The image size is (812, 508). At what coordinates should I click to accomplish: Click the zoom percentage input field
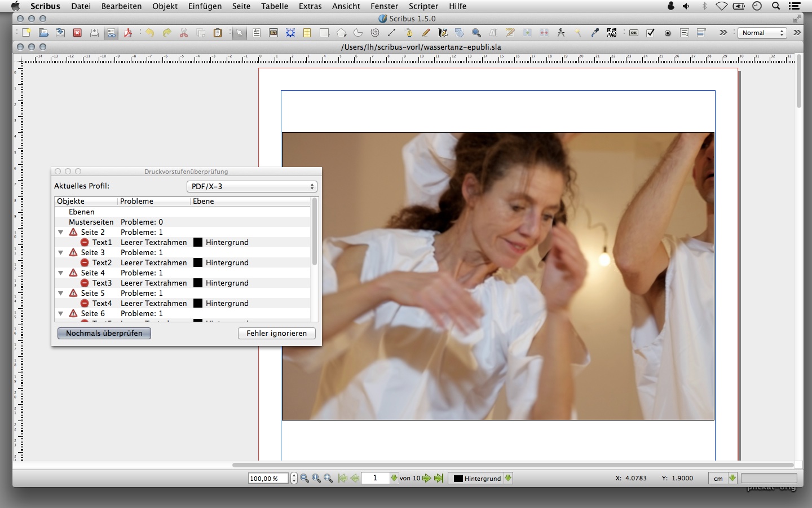(268, 478)
